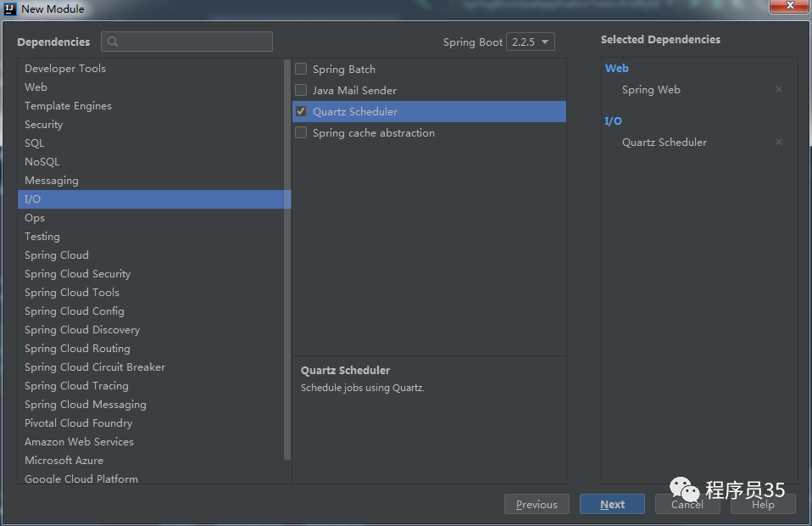Remove Spring Web from selected dependencies
The width and height of the screenshot is (812, 526).
click(778, 89)
